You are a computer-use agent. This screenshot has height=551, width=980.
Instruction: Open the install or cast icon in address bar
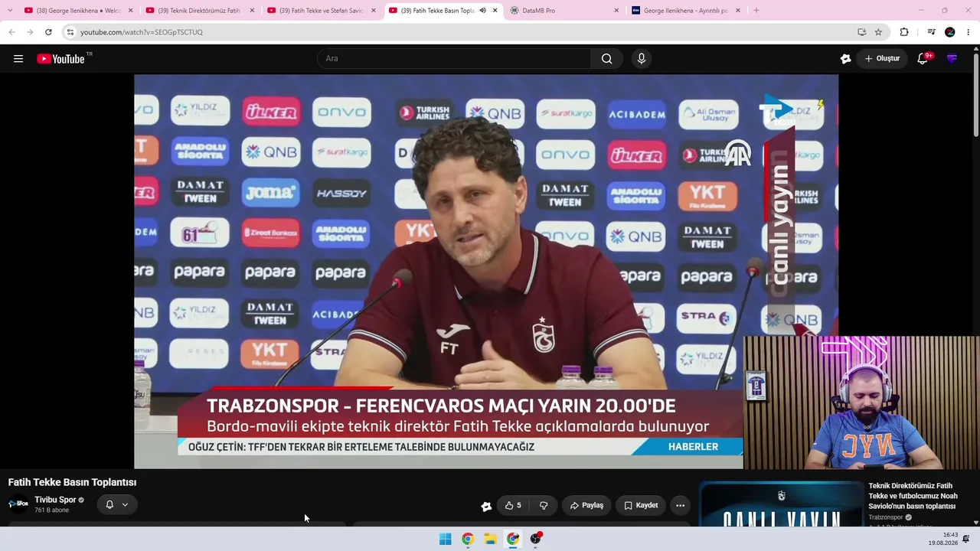861,32
